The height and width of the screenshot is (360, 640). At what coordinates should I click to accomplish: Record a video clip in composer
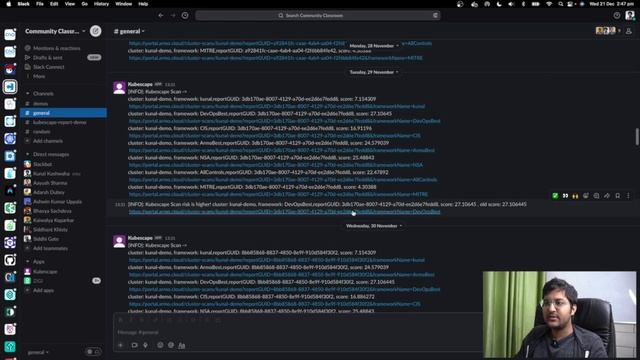click(x=134, y=345)
